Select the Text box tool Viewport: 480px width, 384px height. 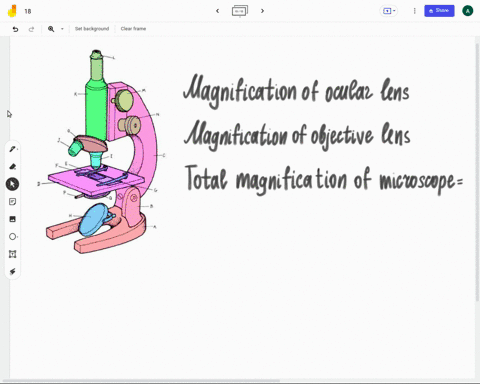coord(13,254)
